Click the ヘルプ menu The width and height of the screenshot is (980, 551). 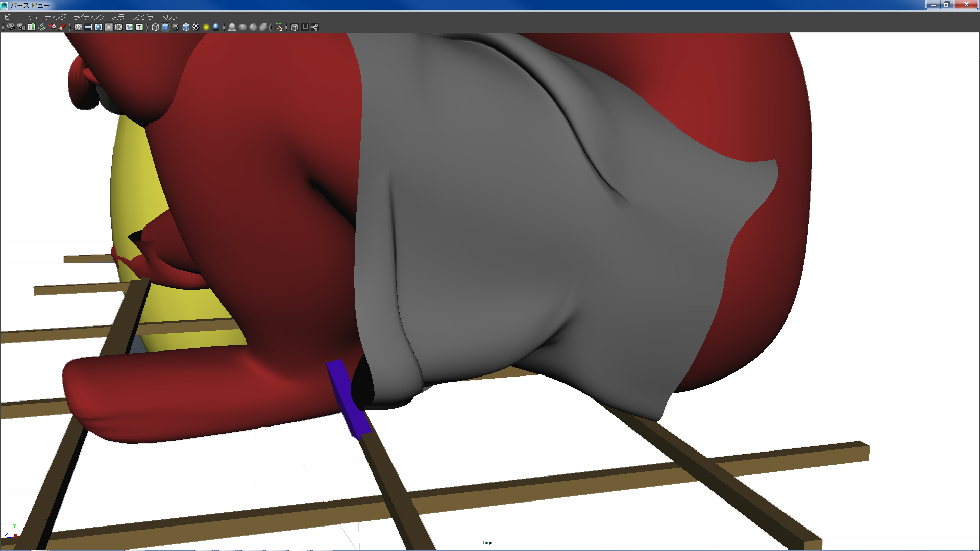point(169,17)
